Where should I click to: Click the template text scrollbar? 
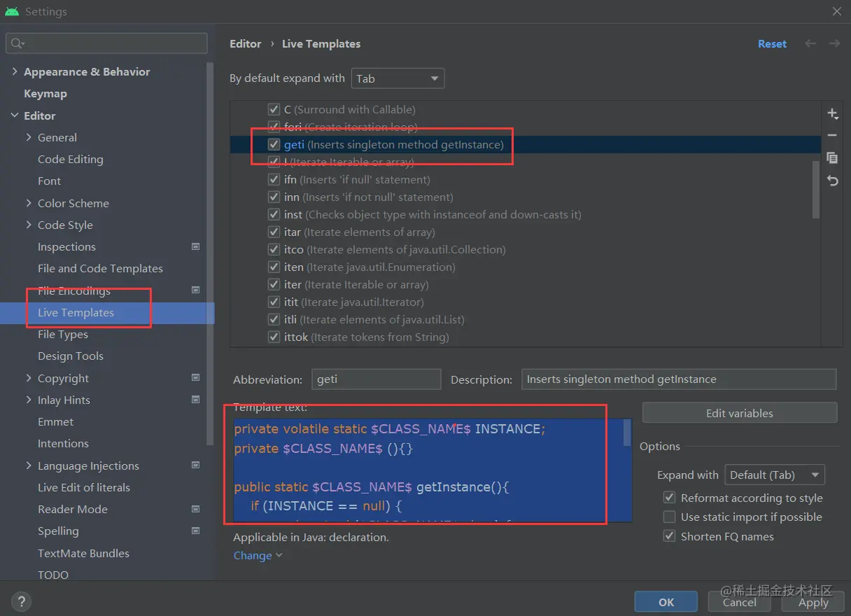(627, 433)
